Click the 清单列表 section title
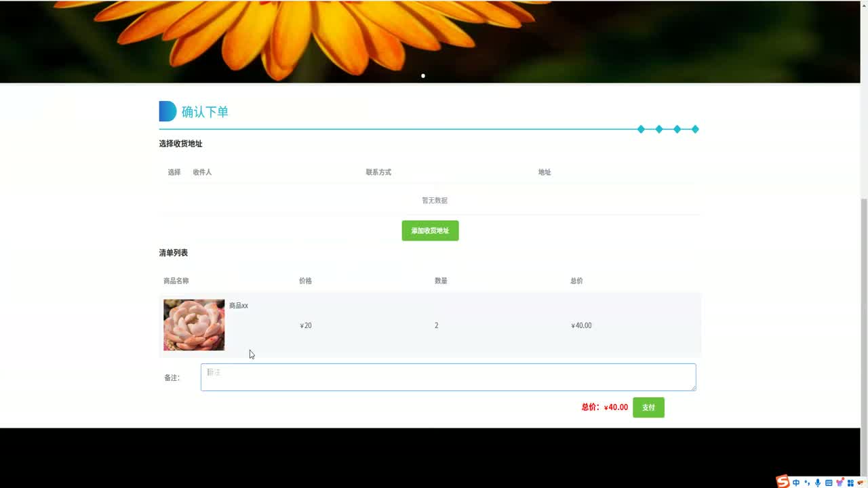 click(173, 253)
